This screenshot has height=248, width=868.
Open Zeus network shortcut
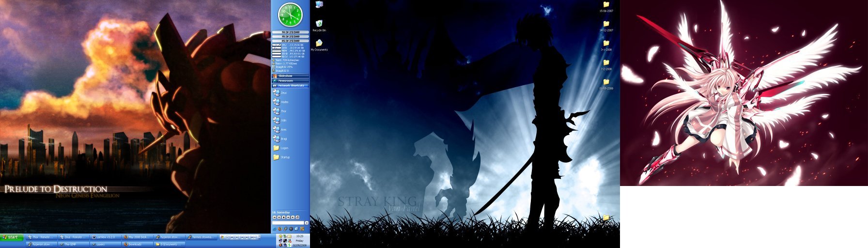pos(280,93)
